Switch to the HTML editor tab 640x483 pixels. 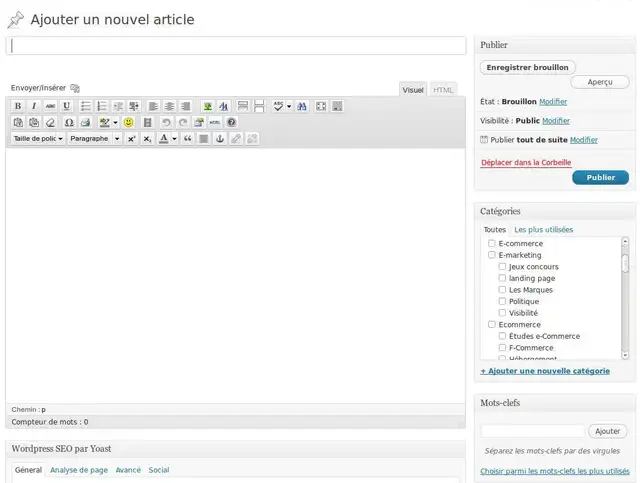point(443,90)
